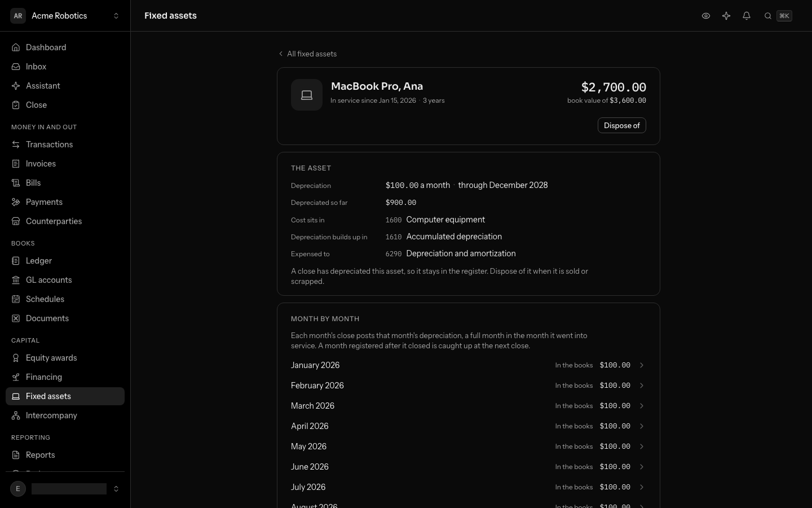Click the Equity awards ribbon icon

(x=16, y=358)
